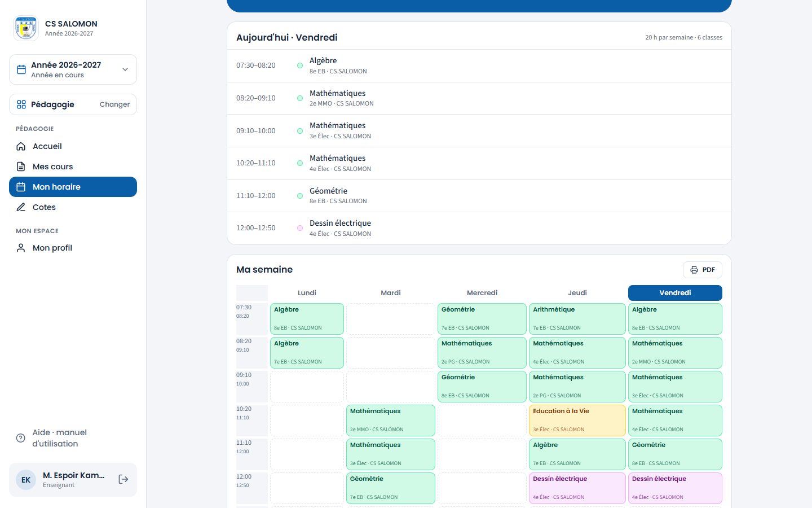
Task: Select the Jeudi day header
Action: (577, 293)
